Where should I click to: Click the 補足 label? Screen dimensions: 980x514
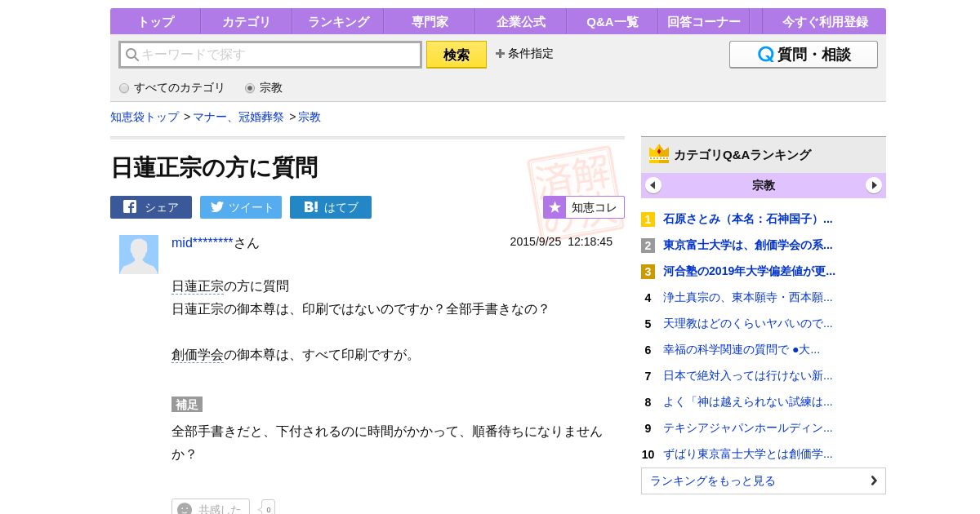click(x=187, y=405)
